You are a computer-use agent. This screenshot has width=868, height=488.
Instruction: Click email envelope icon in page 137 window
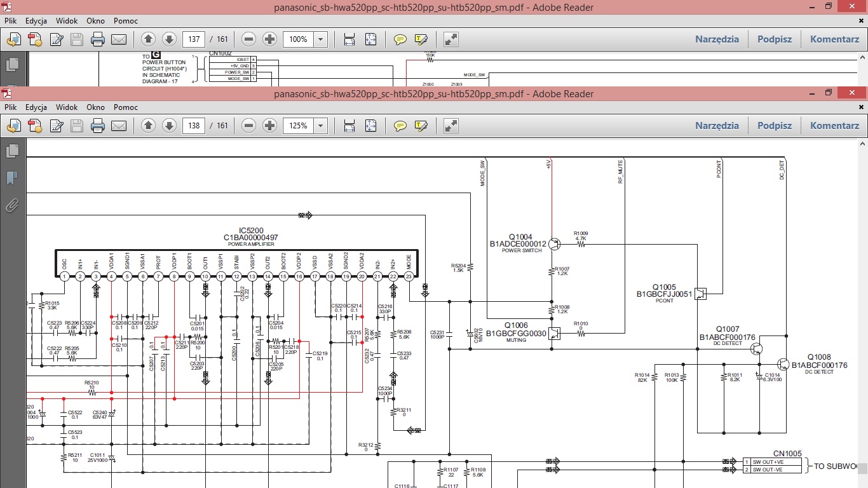pyautogui.click(x=119, y=39)
